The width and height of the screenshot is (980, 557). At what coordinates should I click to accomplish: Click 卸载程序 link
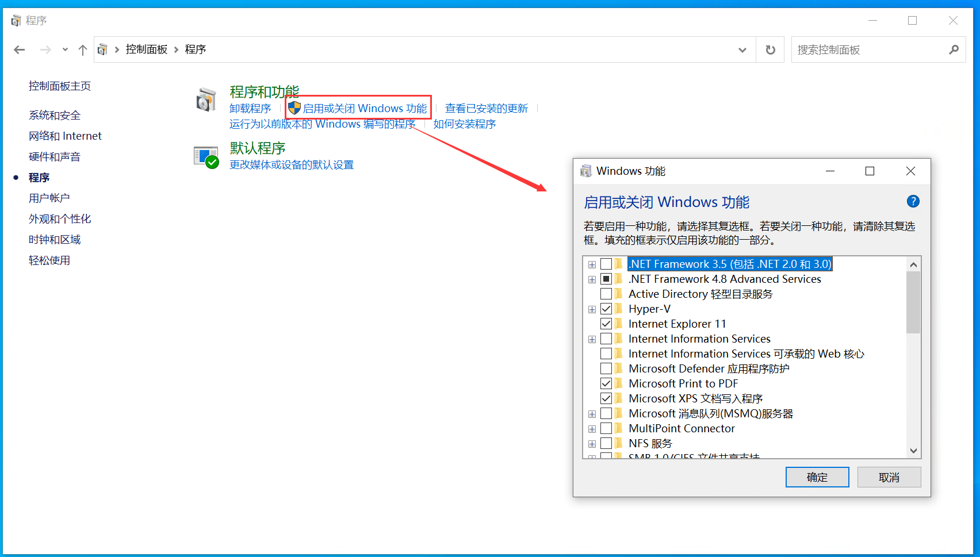250,109
